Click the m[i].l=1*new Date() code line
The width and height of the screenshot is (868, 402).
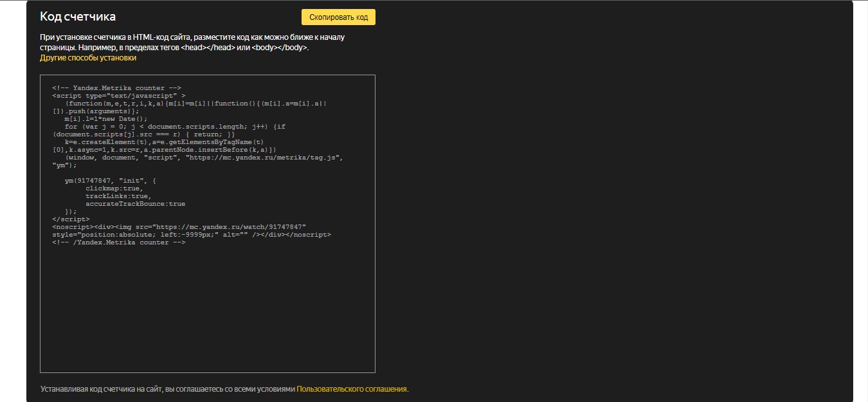[106, 119]
